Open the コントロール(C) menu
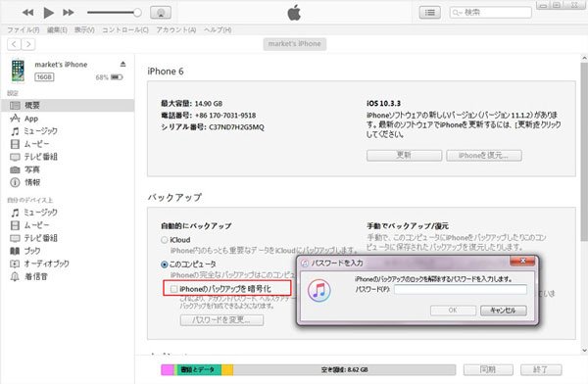 click(x=125, y=30)
